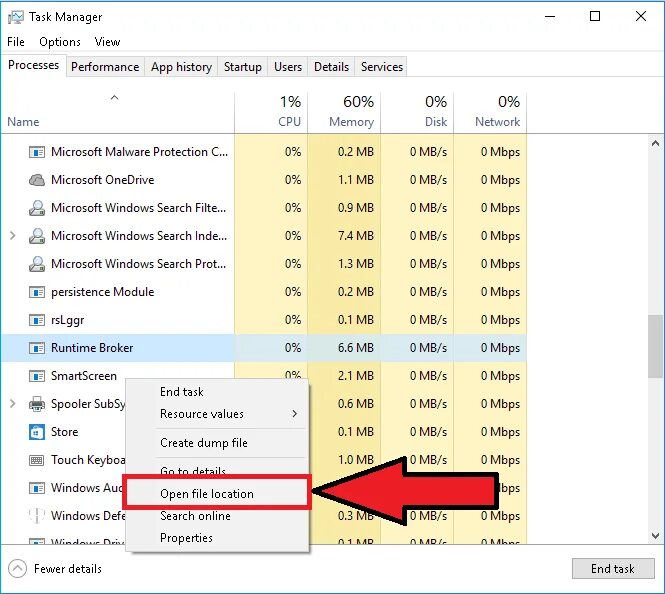Click the 1.3 MB memory value
Image resolution: width=665 pixels, height=594 pixels.
pos(355,264)
